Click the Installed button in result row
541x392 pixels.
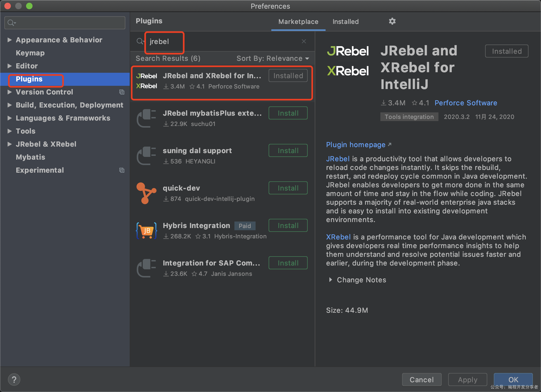[288, 75]
